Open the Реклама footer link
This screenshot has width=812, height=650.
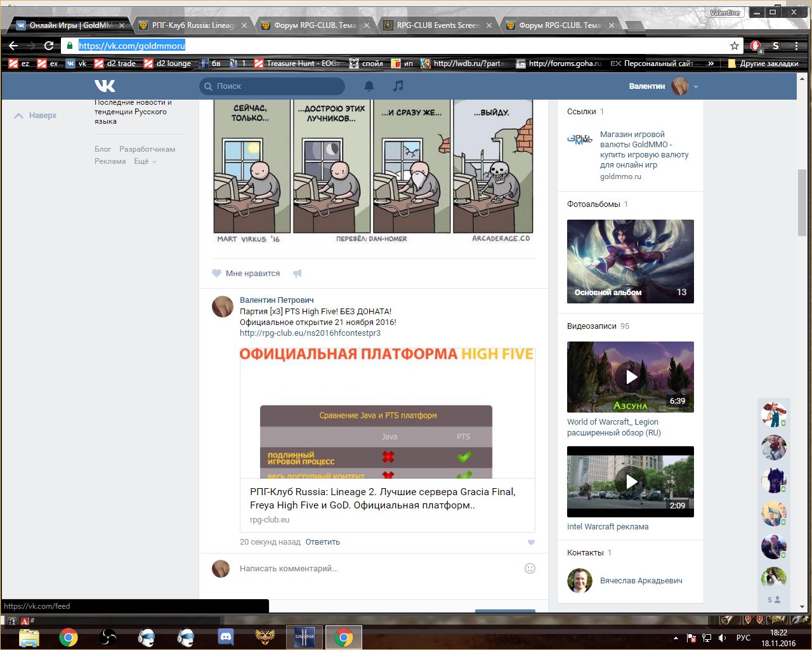[x=110, y=161]
